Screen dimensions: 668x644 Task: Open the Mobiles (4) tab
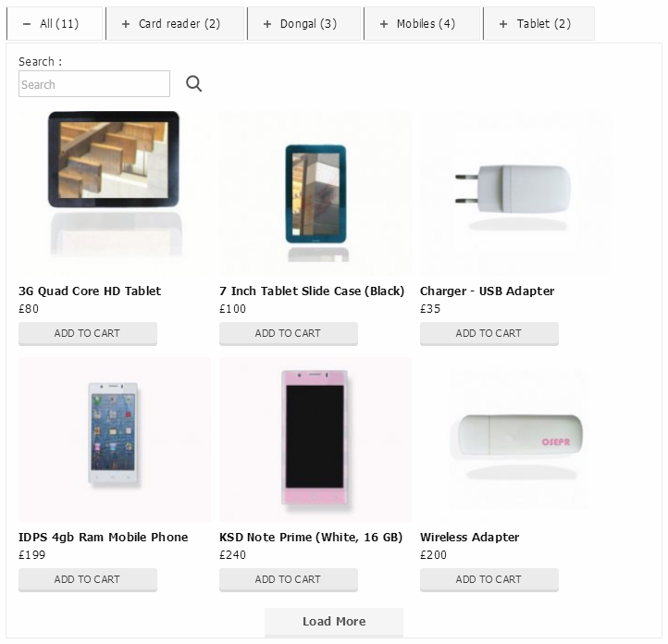pos(422,24)
